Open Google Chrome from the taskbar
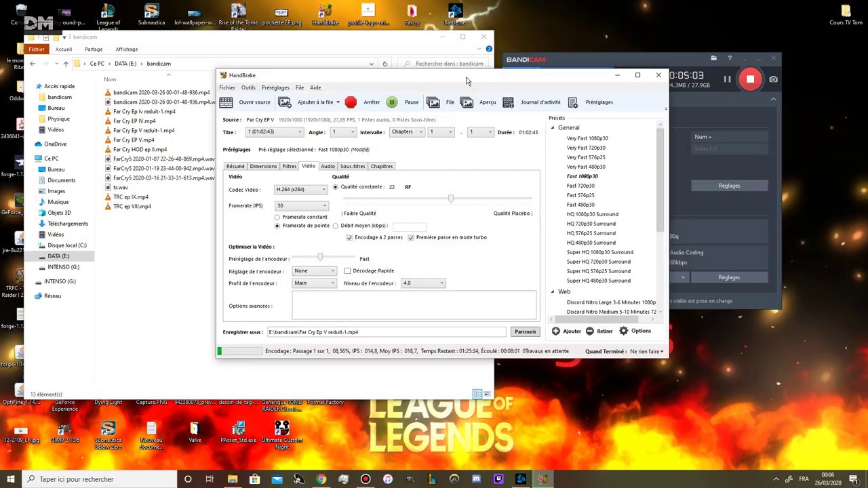The width and height of the screenshot is (868, 488). pos(321,479)
